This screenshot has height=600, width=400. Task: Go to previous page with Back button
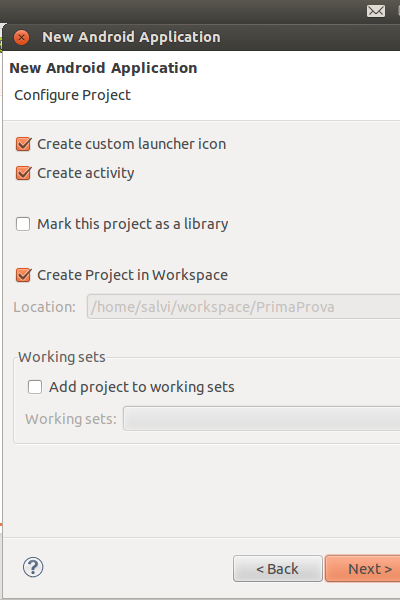[x=278, y=569]
